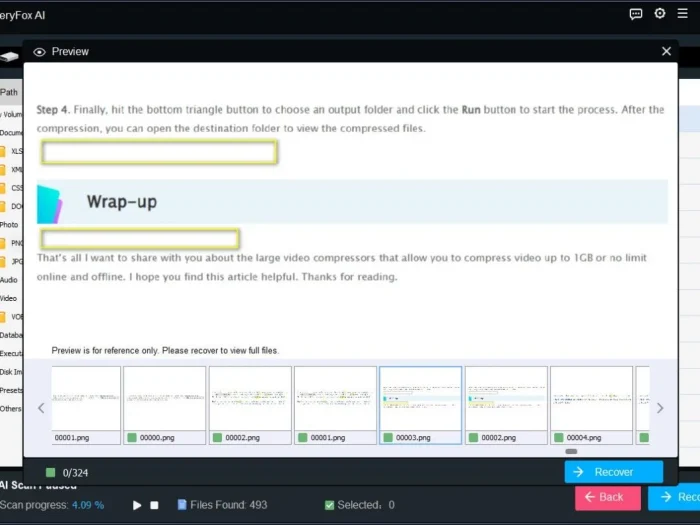Click the Files Found document icon

coord(182,505)
